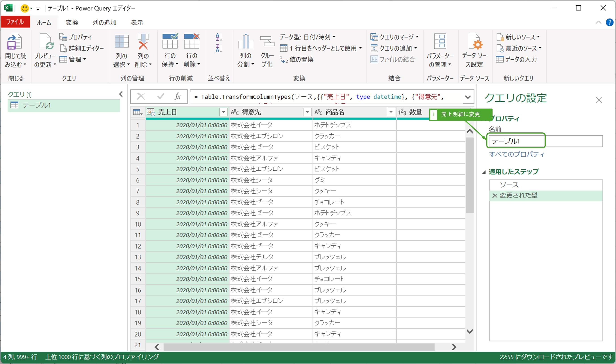The height and width of the screenshot is (364, 616).
Task: Click the Close & Load (閉じて読み込む) icon
Action: (15, 42)
